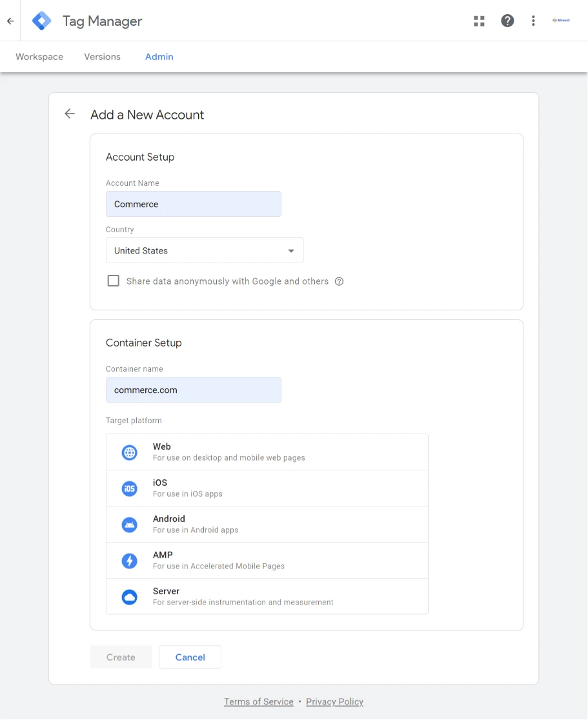Switch to the Workspace tab
This screenshot has width=588, height=720.
(39, 57)
